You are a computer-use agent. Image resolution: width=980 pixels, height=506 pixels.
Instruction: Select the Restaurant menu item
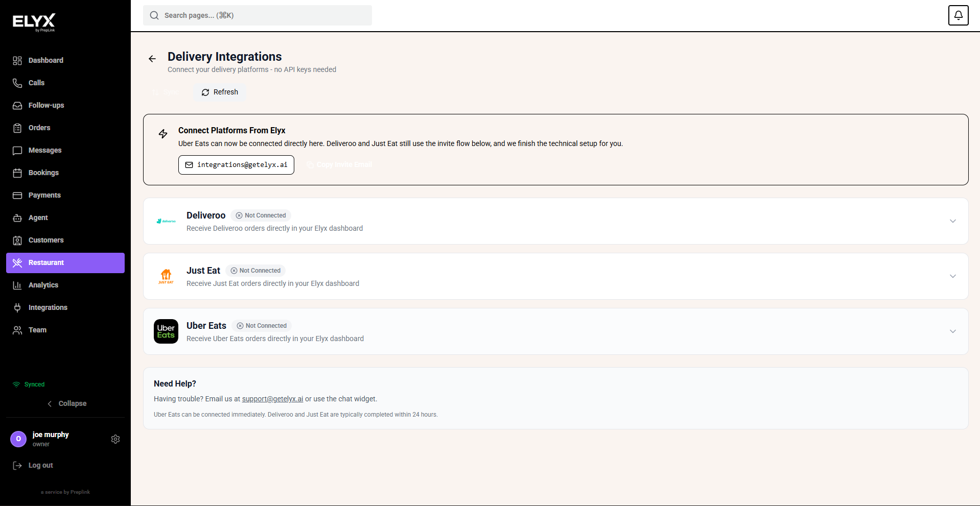click(x=65, y=263)
